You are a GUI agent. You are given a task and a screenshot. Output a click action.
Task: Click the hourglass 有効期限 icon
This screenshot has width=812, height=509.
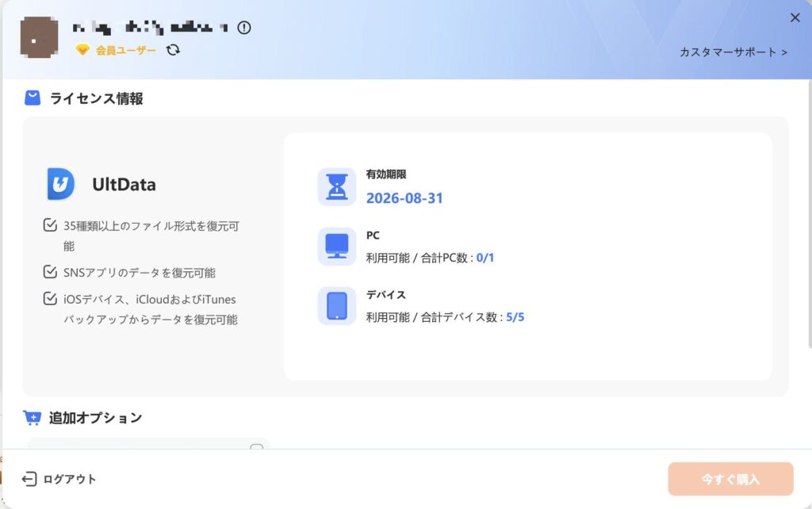pos(336,187)
